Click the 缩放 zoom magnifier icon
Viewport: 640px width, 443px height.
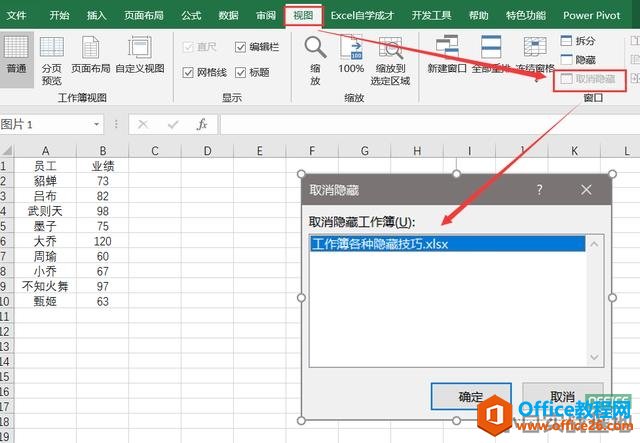click(315, 47)
